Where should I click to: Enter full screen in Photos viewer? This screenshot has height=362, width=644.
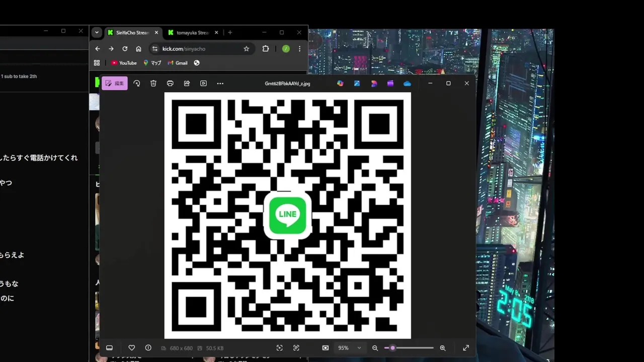coord(466,348)
